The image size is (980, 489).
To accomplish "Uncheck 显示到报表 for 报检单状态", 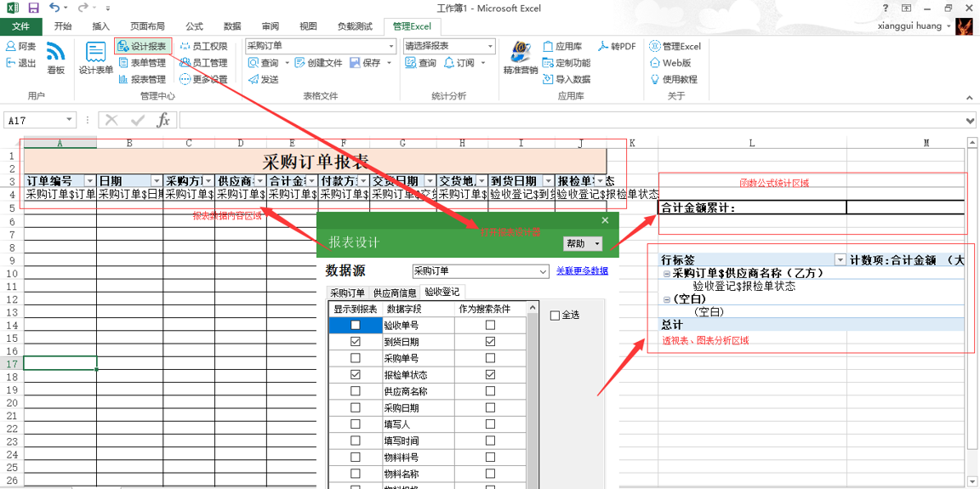I will (x=355, y=375).
